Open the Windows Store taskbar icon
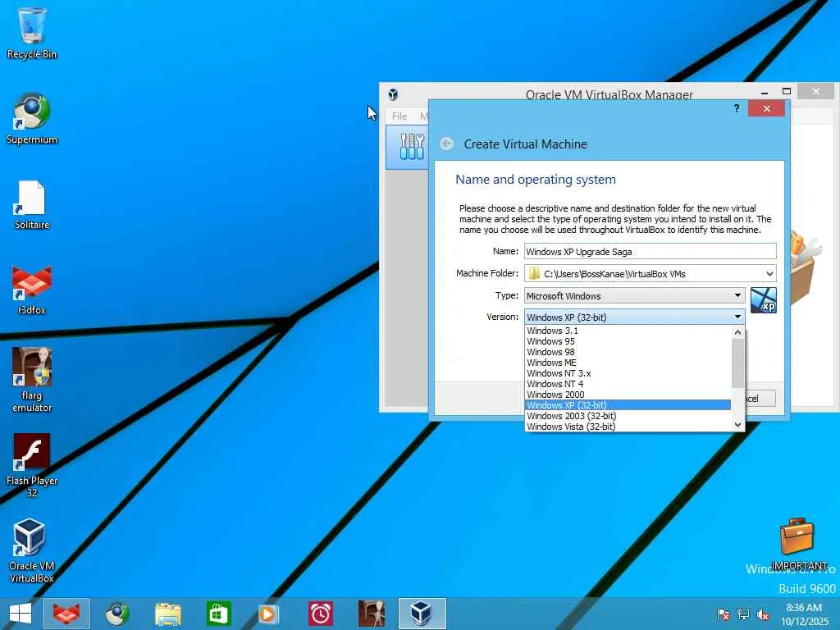This screenshot has width=840, height=630. point(218,614)
